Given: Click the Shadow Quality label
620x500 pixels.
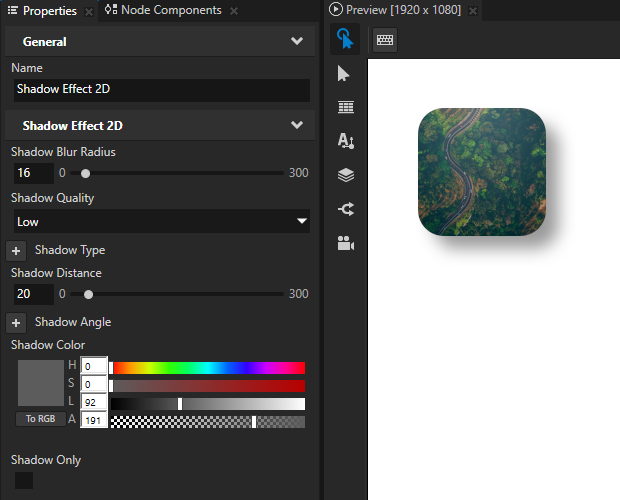Looking at the screenshot, I should coord(53,198).
